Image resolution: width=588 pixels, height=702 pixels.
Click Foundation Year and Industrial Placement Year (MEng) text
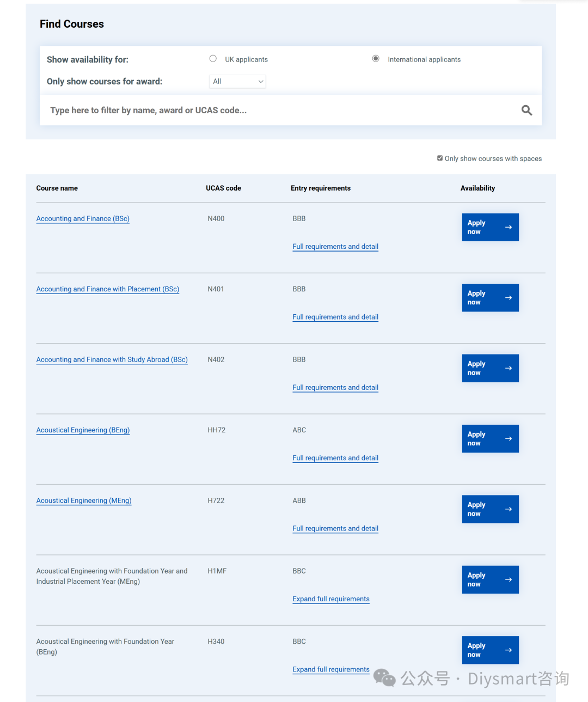112,576
